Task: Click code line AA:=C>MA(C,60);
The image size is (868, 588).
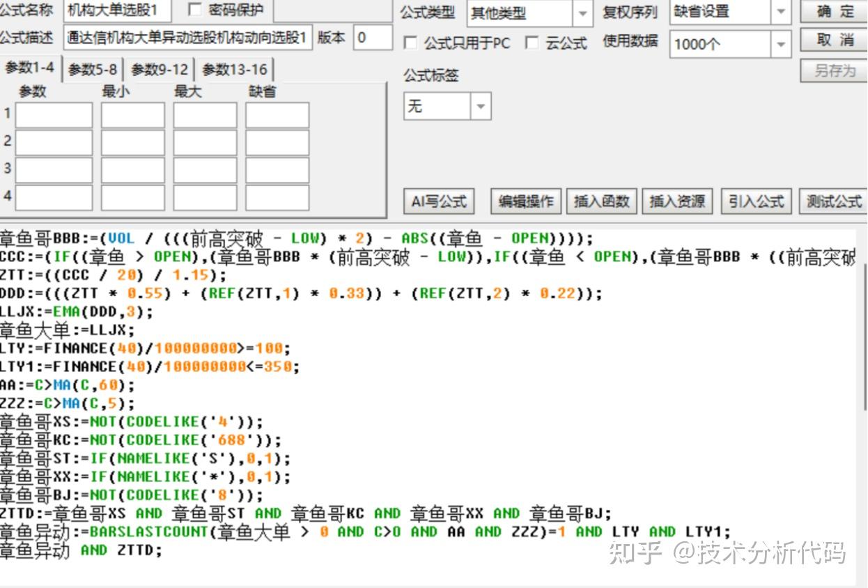Action: (68, 385)
